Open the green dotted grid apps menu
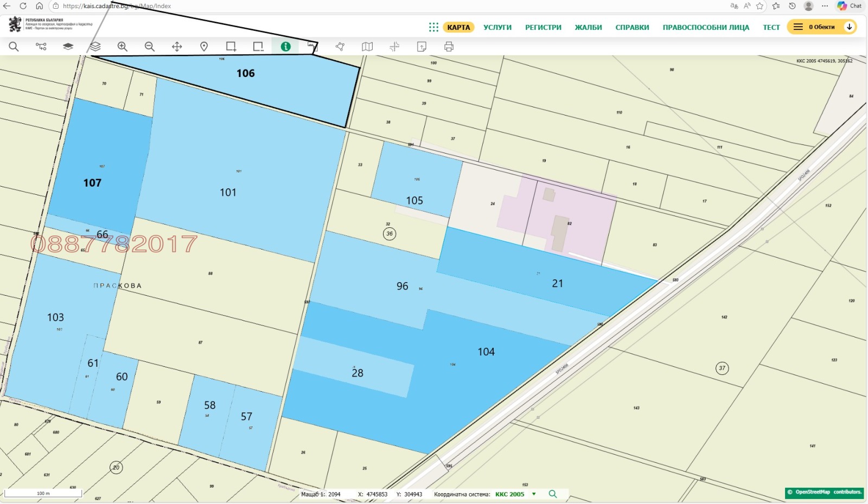868x504 pixels. pos(433,27)
